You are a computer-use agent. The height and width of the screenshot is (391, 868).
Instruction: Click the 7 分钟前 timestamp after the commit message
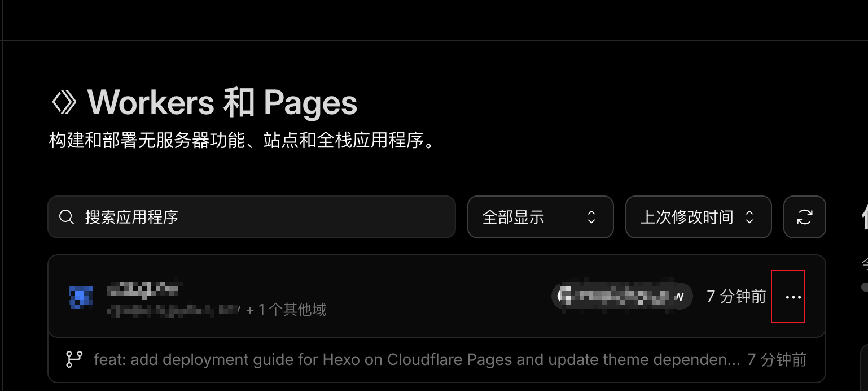(x=777, y=359)
